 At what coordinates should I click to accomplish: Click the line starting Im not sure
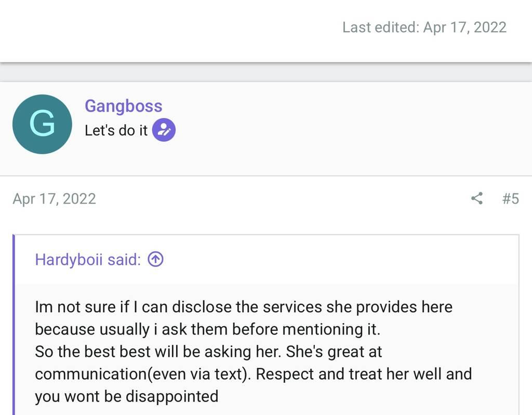pyautogui.click(x=243, y=307)
